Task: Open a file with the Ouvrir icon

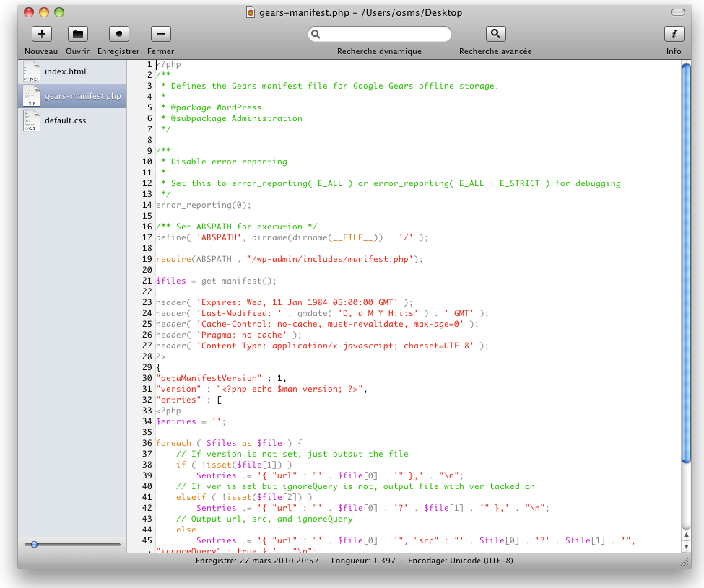Action: [78, 34]
